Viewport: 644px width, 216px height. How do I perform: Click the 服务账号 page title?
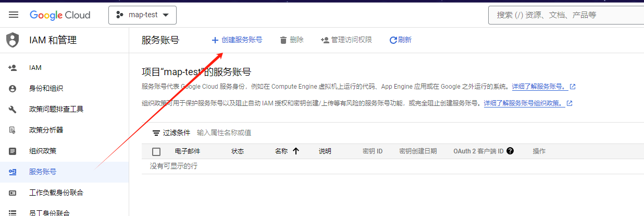[x=160, y=40]
